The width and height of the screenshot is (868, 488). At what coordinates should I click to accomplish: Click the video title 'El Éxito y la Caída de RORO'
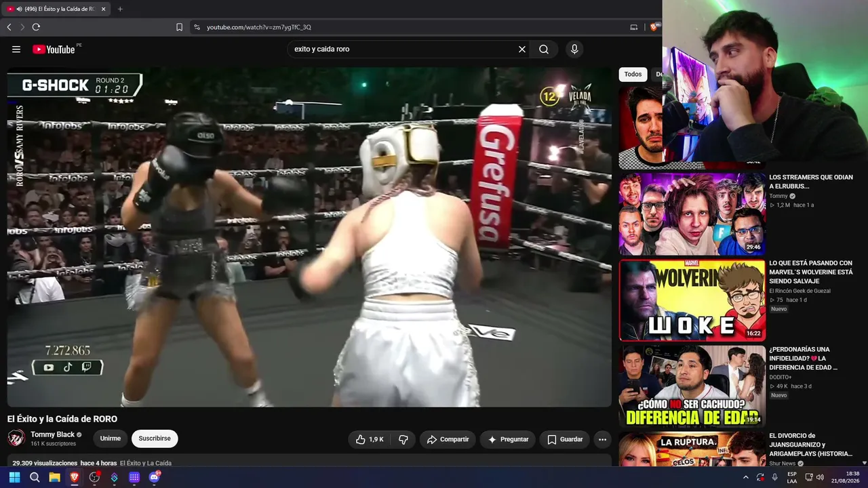click(x=62, y=419)
